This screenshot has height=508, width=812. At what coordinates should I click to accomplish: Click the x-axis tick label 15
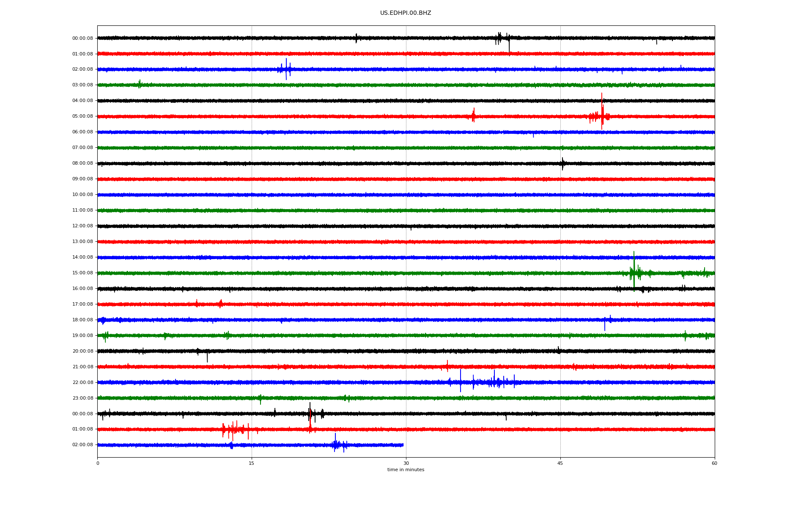pyautogui.click(x=252, y=464)
